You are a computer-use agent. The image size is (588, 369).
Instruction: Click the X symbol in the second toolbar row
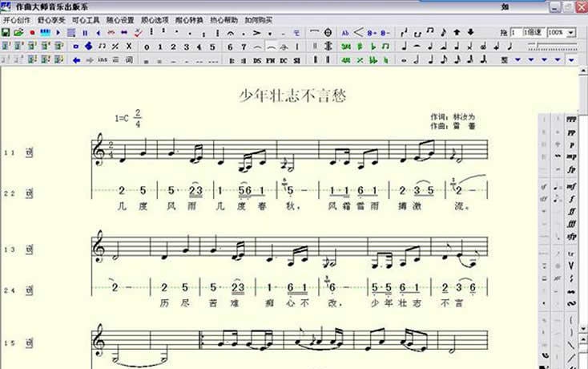(x=129, y=47)
